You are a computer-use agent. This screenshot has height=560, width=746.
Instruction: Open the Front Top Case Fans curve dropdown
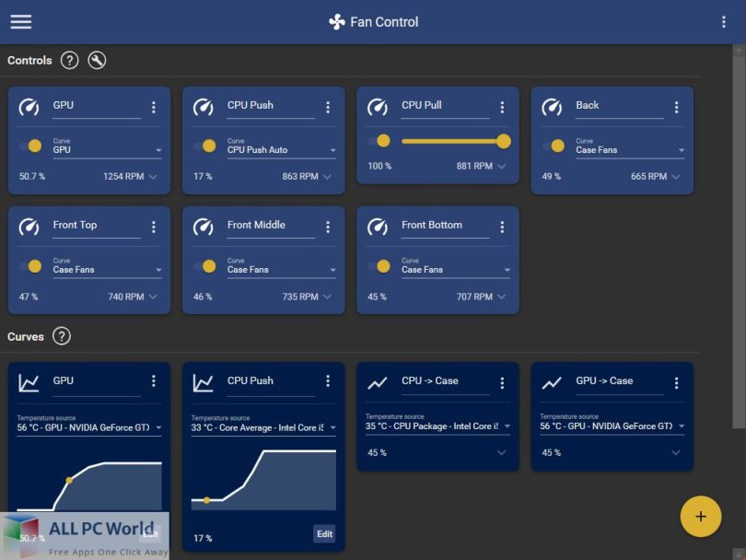tap(108, 267)
